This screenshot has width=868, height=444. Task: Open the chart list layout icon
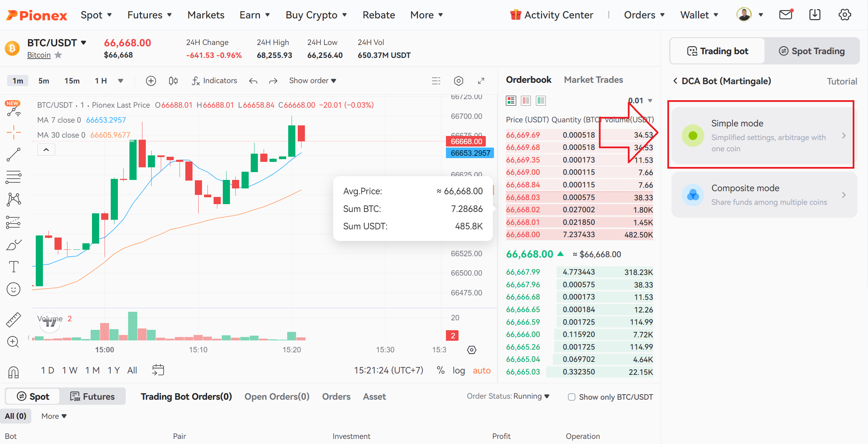436,81
